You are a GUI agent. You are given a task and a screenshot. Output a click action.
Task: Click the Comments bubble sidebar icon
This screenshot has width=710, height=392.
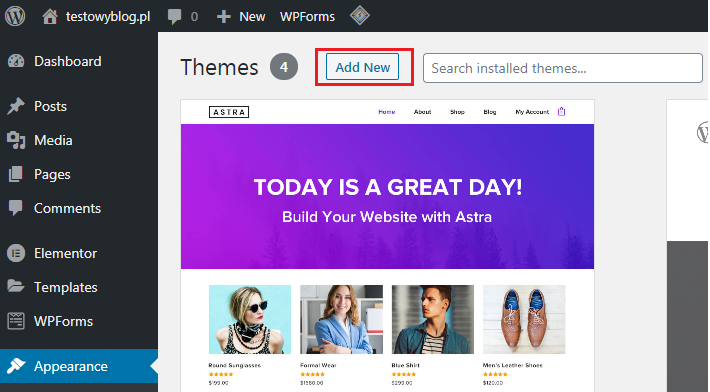pyautogui.click(x=15, y=208)
